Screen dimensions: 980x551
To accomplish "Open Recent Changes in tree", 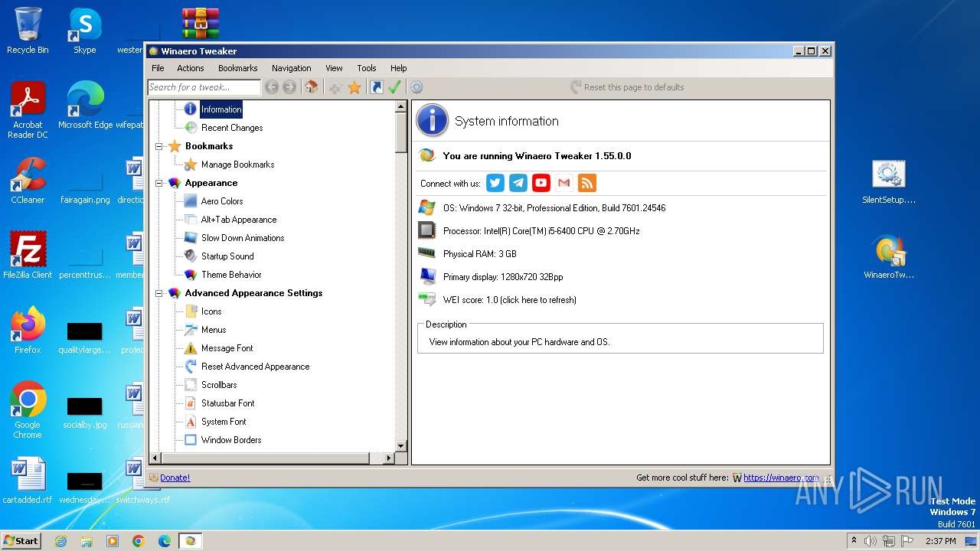I will (x=232, y=128).
